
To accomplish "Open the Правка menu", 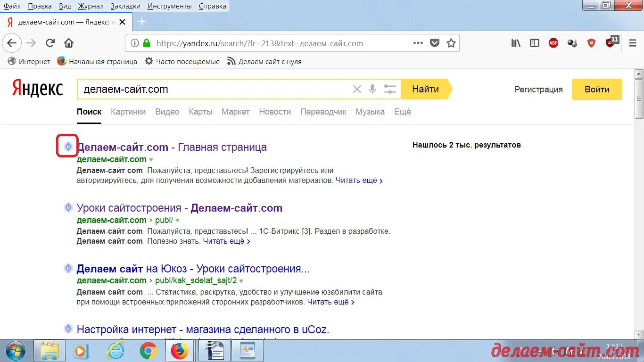I will point(40,6).
